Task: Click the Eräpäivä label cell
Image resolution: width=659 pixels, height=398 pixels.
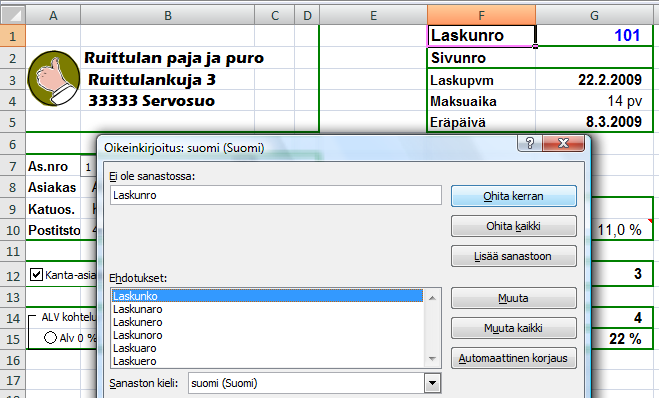Action: point(482,122)
